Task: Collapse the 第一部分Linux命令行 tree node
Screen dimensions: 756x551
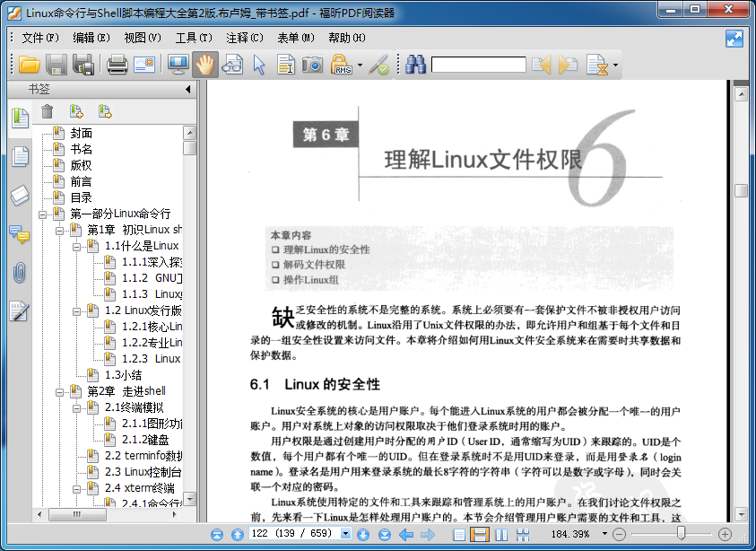Action: tap(43, 214)
